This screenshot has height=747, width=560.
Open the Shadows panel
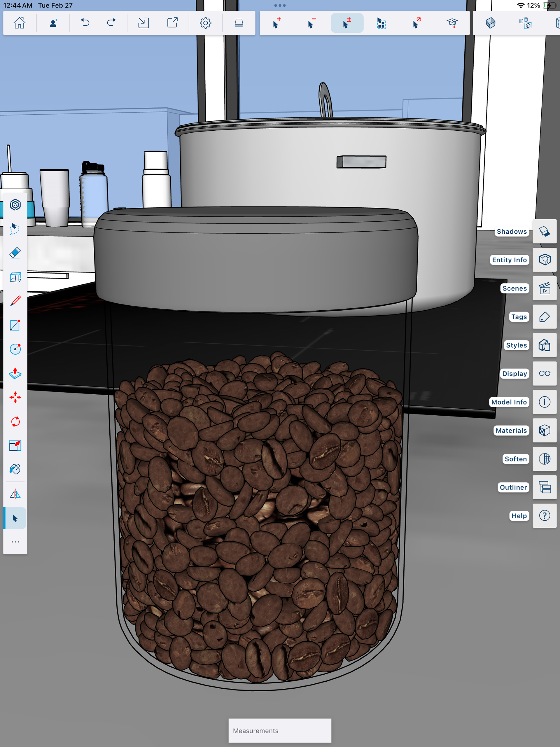coord(544,231)
